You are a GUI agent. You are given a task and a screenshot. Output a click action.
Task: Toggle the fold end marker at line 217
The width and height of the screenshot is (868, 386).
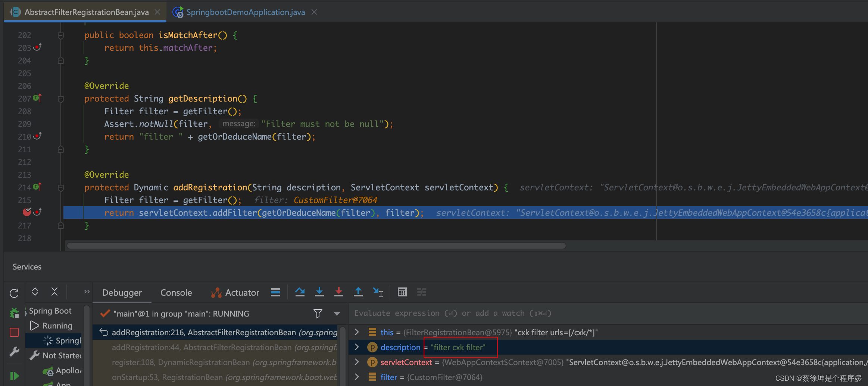pyautogui.click(x=60, y=225)
